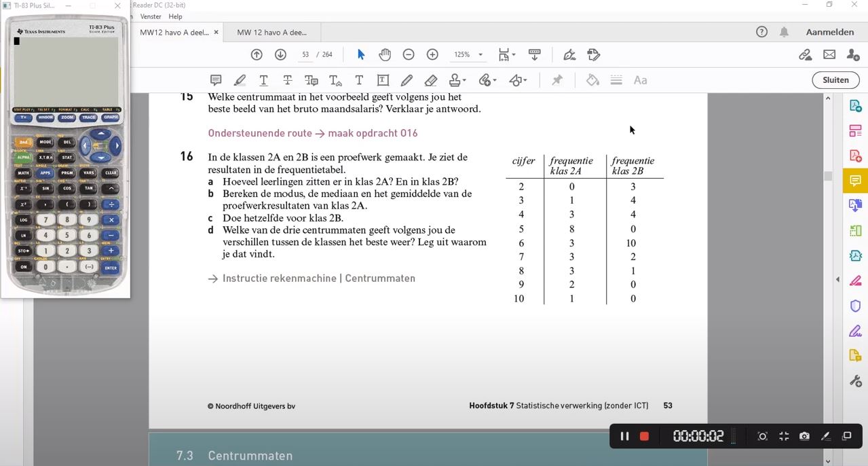
Task: Open the share link icon
Action: pos(805,54)
